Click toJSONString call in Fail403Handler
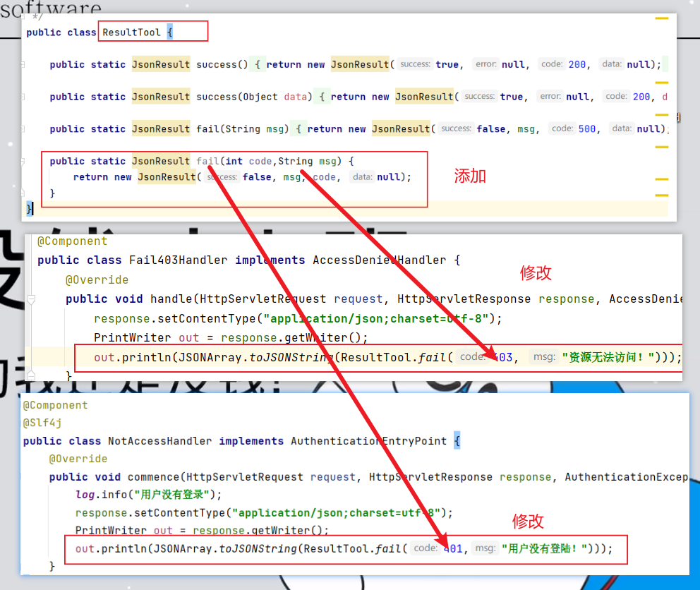This screenshot has height=590, width=700. [x=291, y=358]
